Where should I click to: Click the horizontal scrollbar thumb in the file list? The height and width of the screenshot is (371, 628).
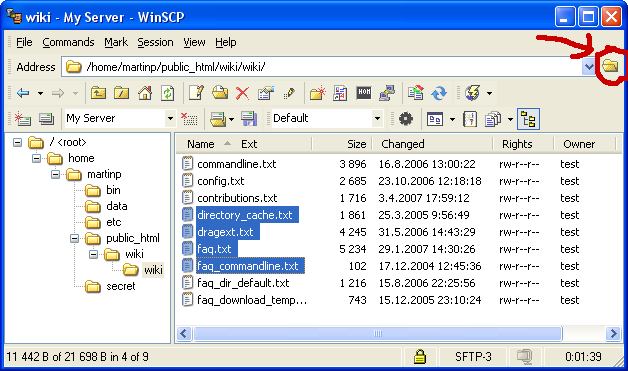point(378,333)
